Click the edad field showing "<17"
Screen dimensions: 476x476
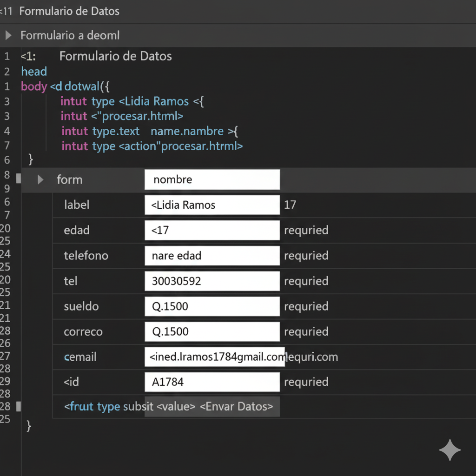[x=212, y=230]
